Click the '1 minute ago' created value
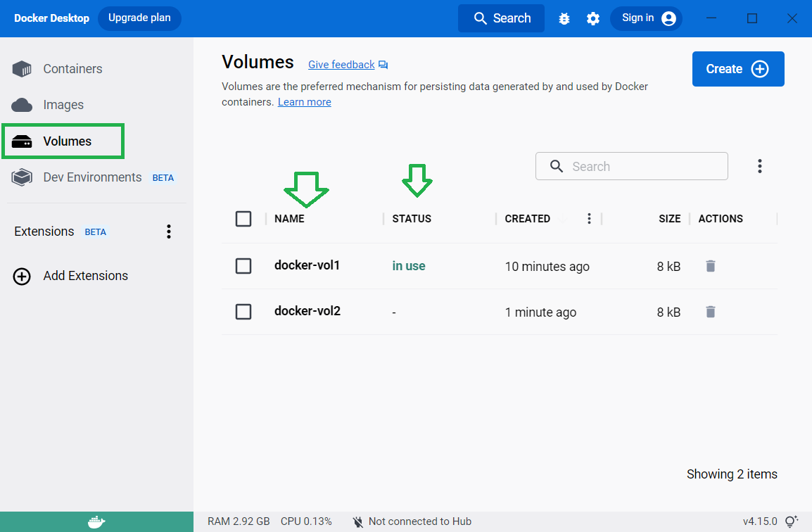 pos(540,312)
